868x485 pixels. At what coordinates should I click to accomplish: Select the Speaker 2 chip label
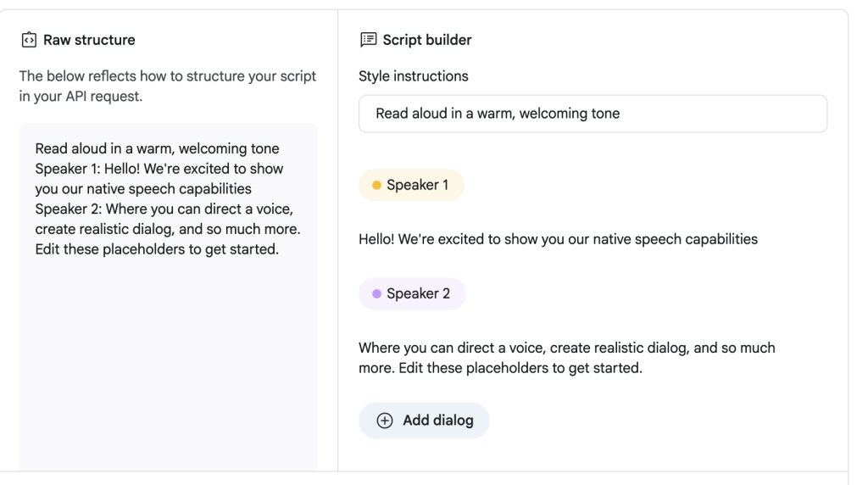(418, 293)
